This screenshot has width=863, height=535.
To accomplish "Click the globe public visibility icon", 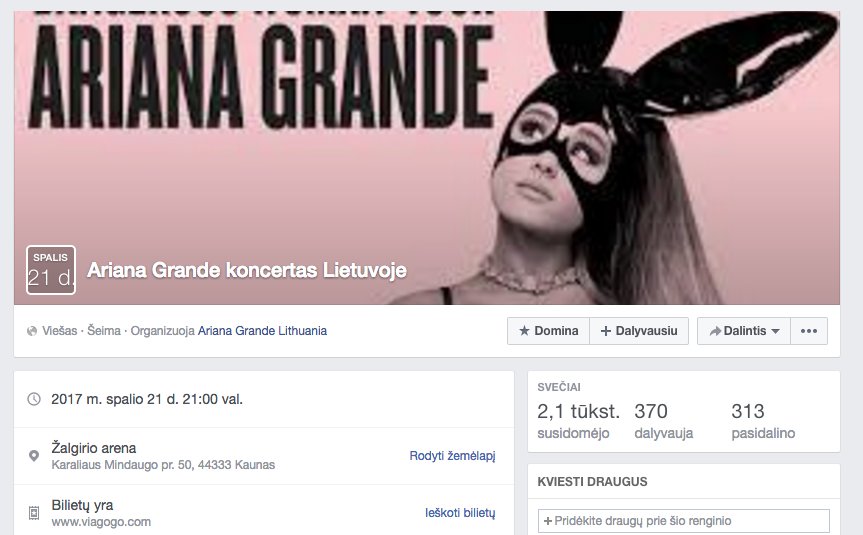I will tap(32, 331).
